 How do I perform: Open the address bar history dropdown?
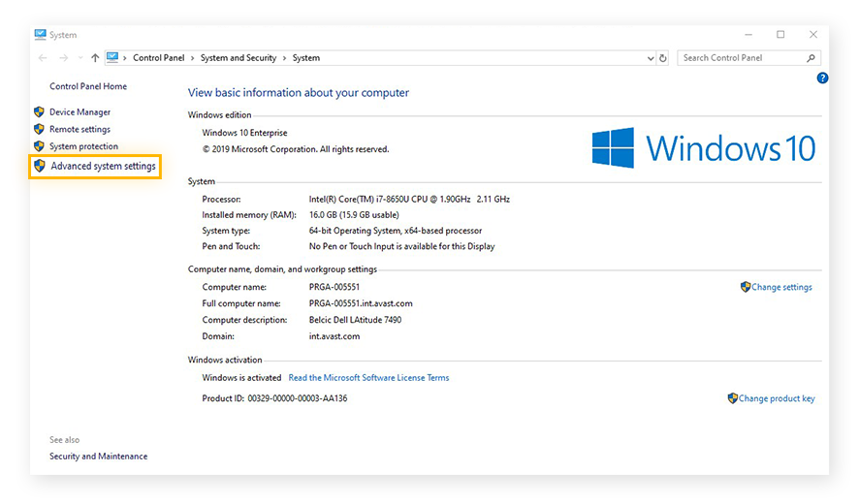[651, 58]
